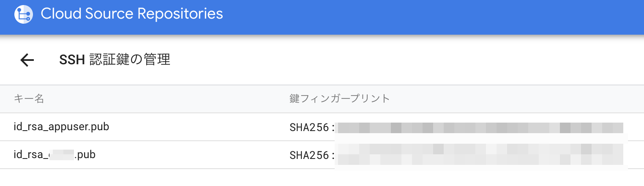Click the SHA256 label in the appuser row

[x=309, y=127]
